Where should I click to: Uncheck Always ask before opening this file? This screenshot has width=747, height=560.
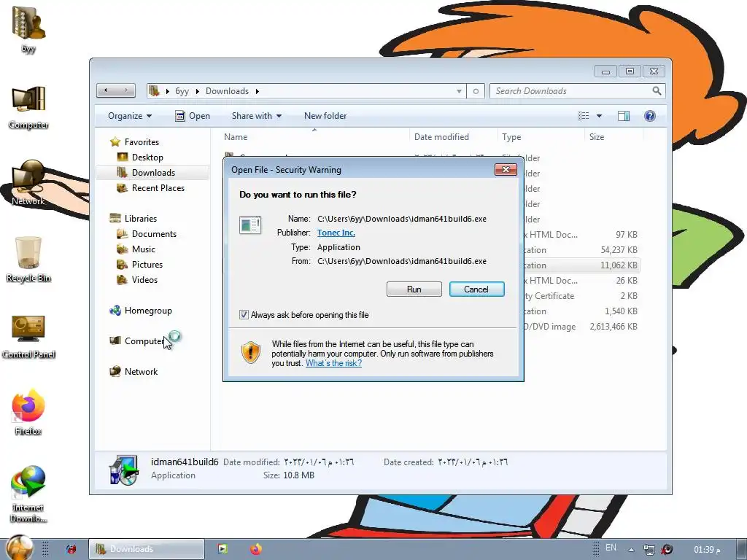(244, 315)
